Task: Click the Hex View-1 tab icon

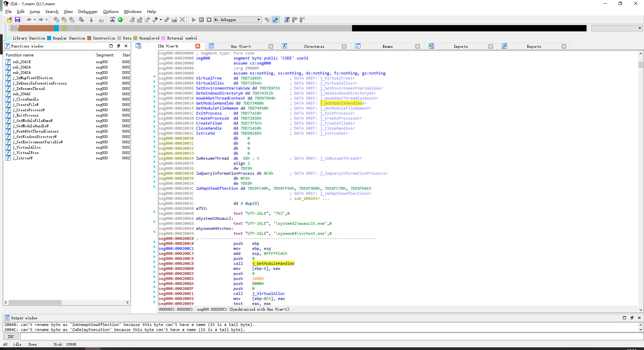Action: click(211, 46)
